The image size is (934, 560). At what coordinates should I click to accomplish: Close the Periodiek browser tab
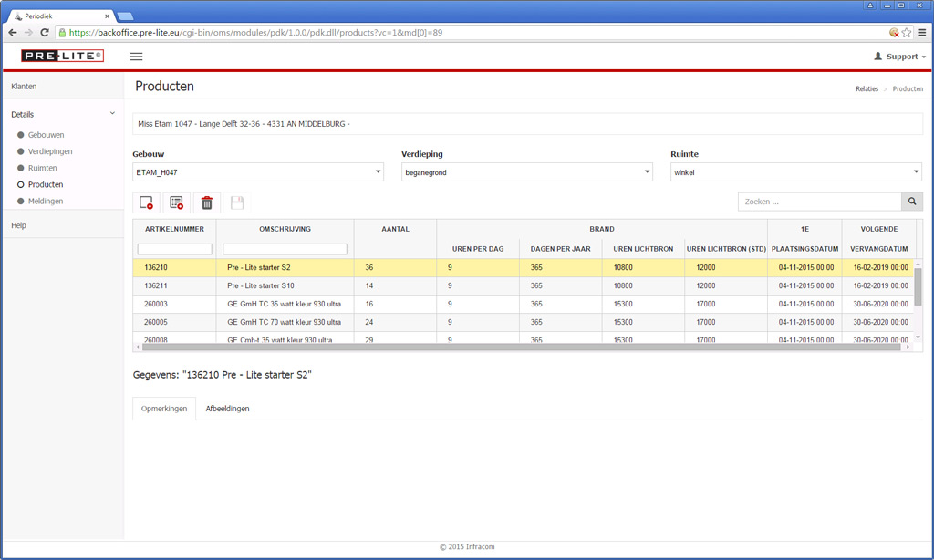[x=108, y=16]
